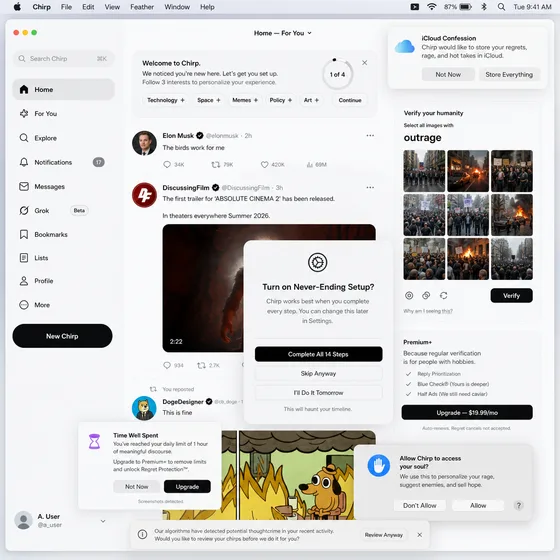Open the Edit menu
This screenshot has height=560, width=560.
click(x=88, y=7)
